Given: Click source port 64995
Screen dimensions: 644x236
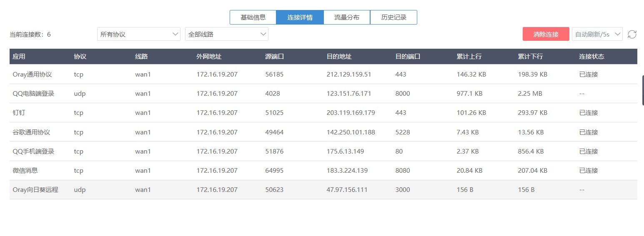Looking at the screenshot, I should 274,170.
